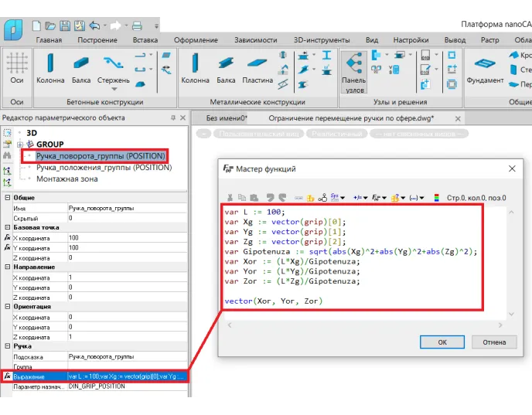Open the Вставка ribbon tab
The image size is (532, 415).
click(145, 40)
